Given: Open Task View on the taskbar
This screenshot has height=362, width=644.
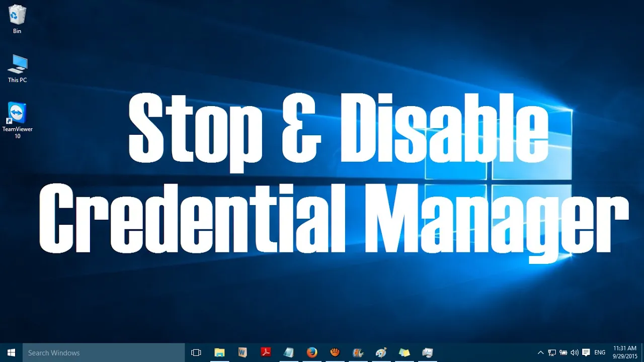Looking at the screenshot, I should [x=196, y=352].
